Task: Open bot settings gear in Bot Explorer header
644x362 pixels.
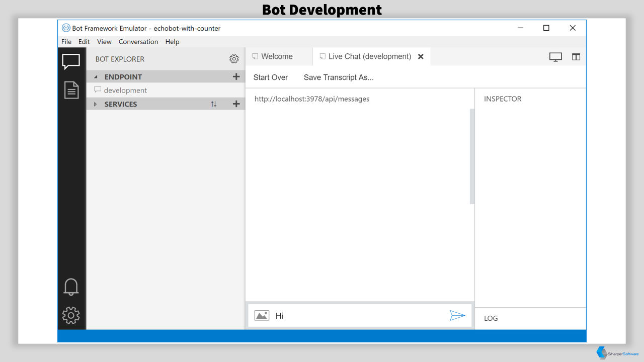Action: pos(234,59)
